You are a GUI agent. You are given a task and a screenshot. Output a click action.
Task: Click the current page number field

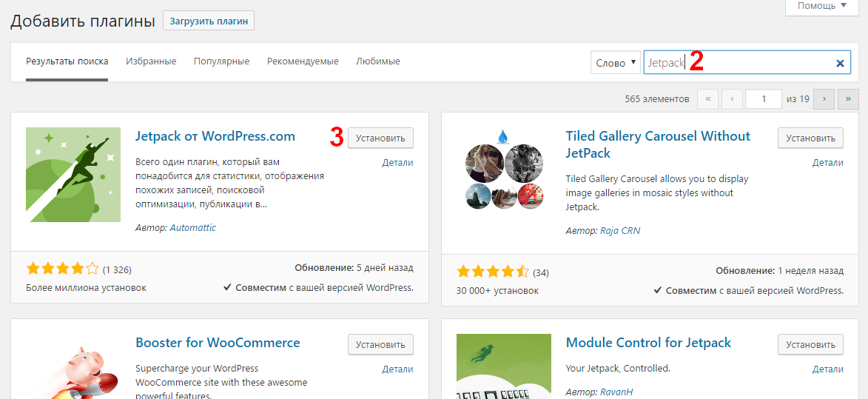(764, 99)
